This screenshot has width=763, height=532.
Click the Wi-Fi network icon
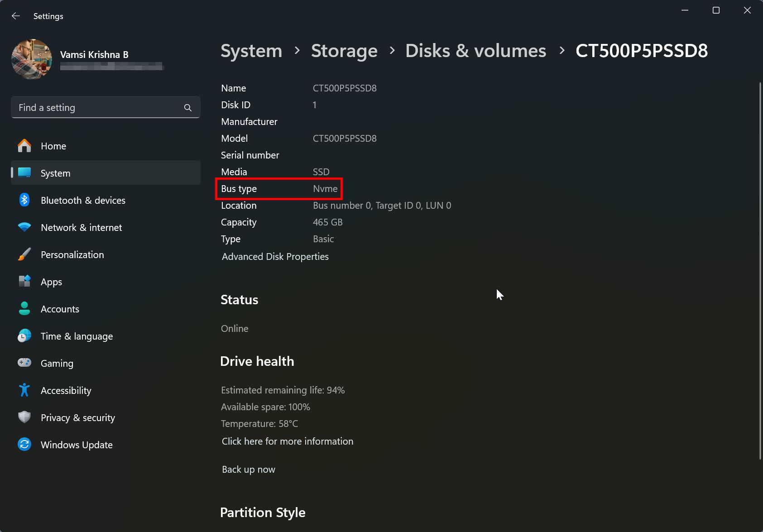[24, 227]
